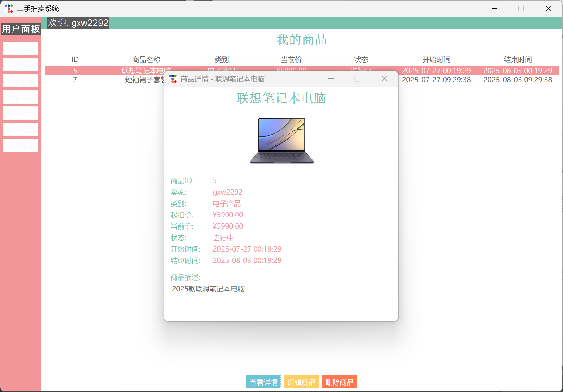This screenshot has width=563, height=392.
Task: Click the 电子产品 category value in dialog
Action: 226,204
